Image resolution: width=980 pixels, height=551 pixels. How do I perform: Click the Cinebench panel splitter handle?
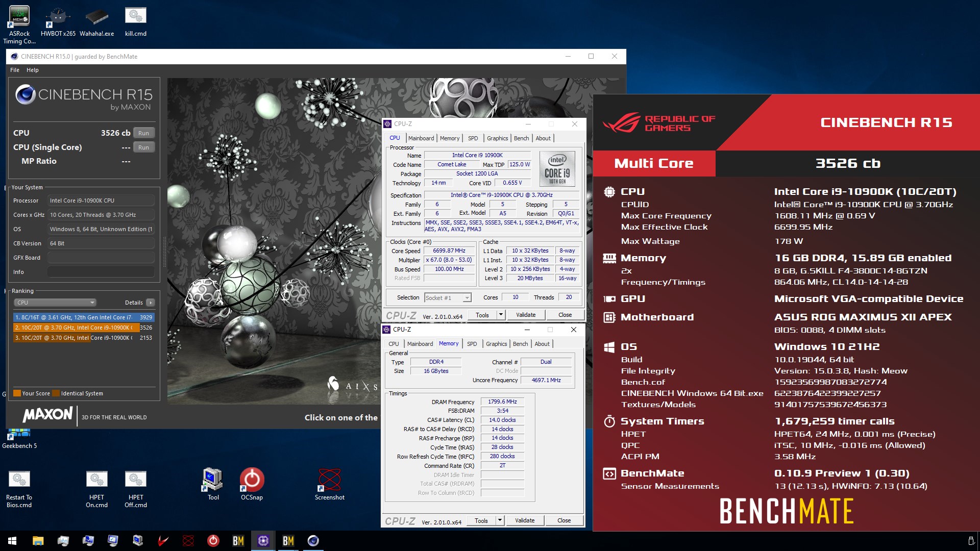coord(164,252)
